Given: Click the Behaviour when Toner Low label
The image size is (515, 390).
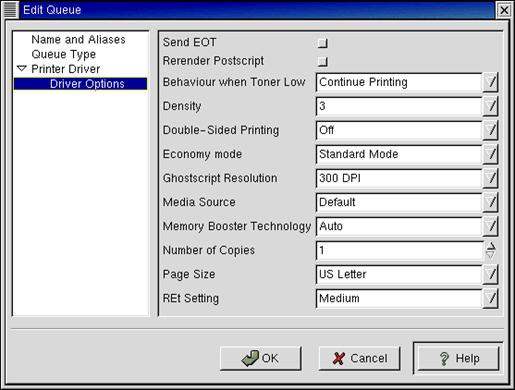Looking at the screenshot, I should point(234,82).
